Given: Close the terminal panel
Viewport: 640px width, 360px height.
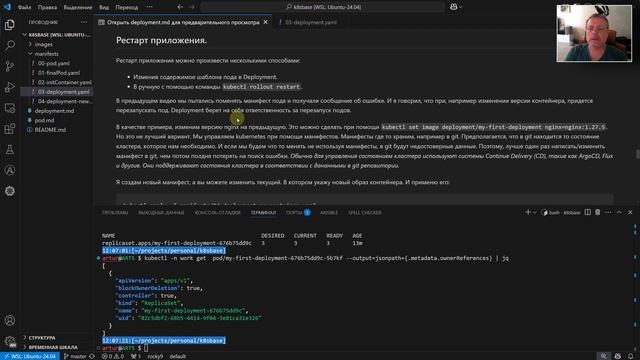Looking at the screenshot, I should point(630,212).
